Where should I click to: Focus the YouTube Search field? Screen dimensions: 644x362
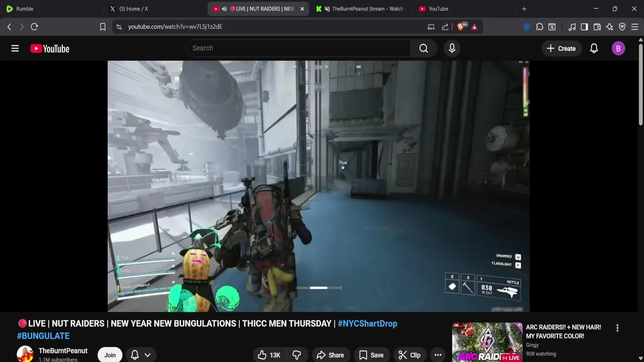click(x=298, y=48)
